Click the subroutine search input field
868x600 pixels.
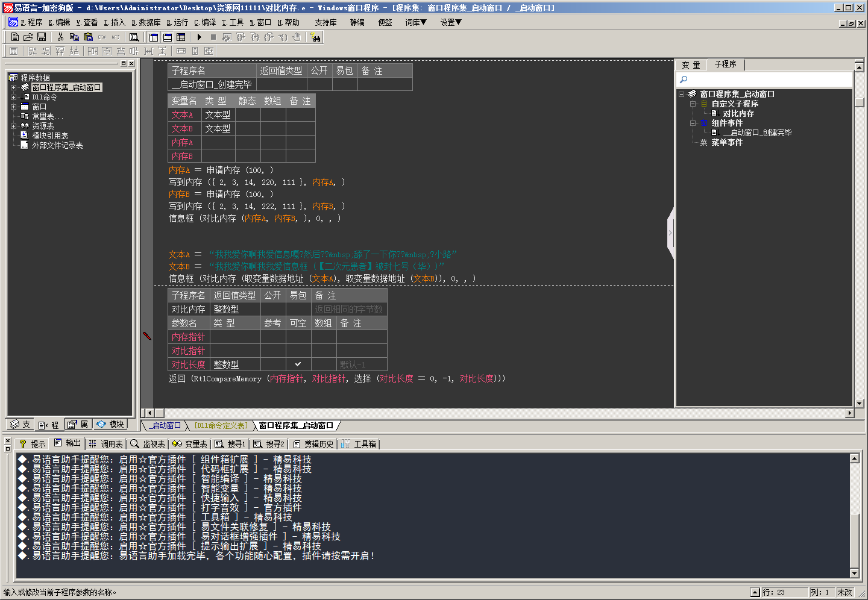764,80
